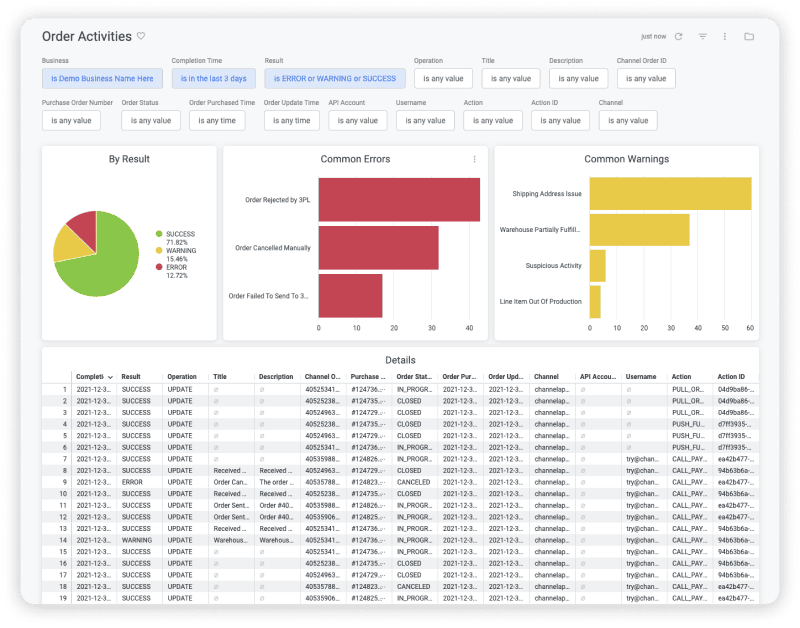Open the Order Status filter dropdown

(151, 120)
